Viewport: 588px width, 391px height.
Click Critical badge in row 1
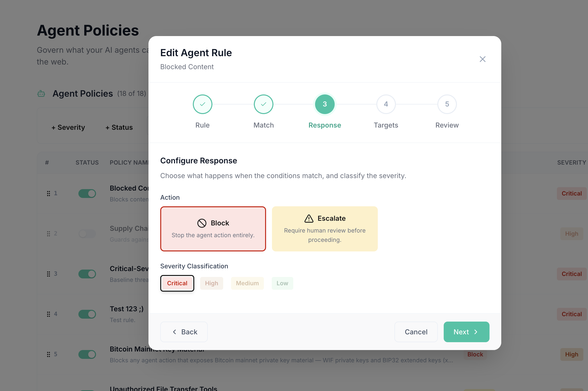571,194
